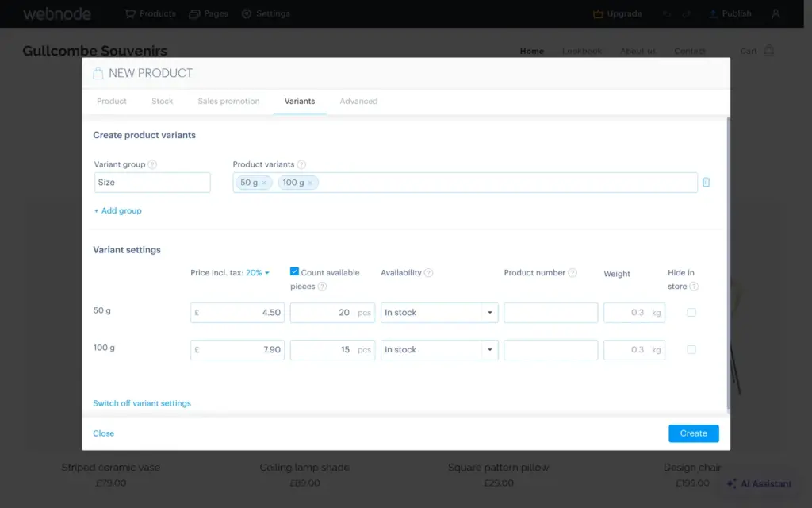
Task: Remove the 50 g variant tag
Action: 264,183
